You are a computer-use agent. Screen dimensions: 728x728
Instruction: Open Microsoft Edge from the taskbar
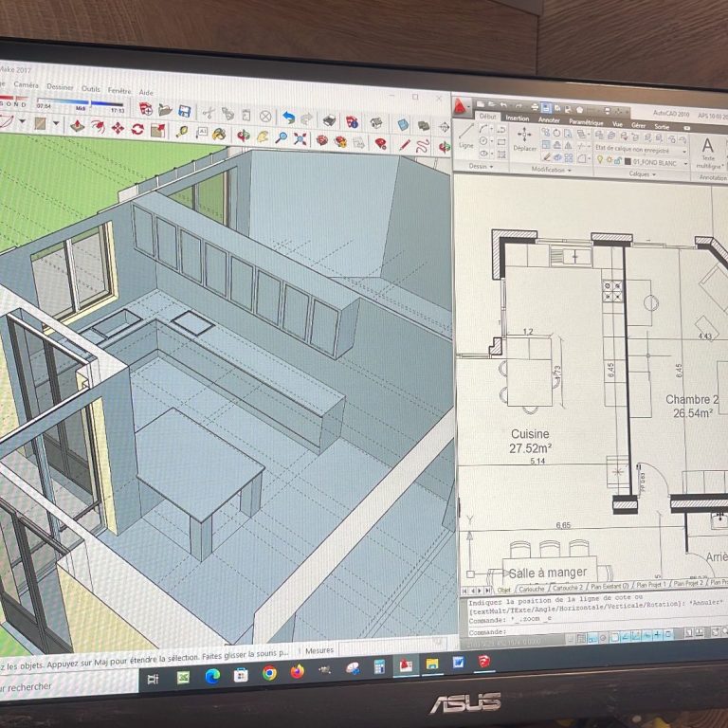click(x=212, y=676)
